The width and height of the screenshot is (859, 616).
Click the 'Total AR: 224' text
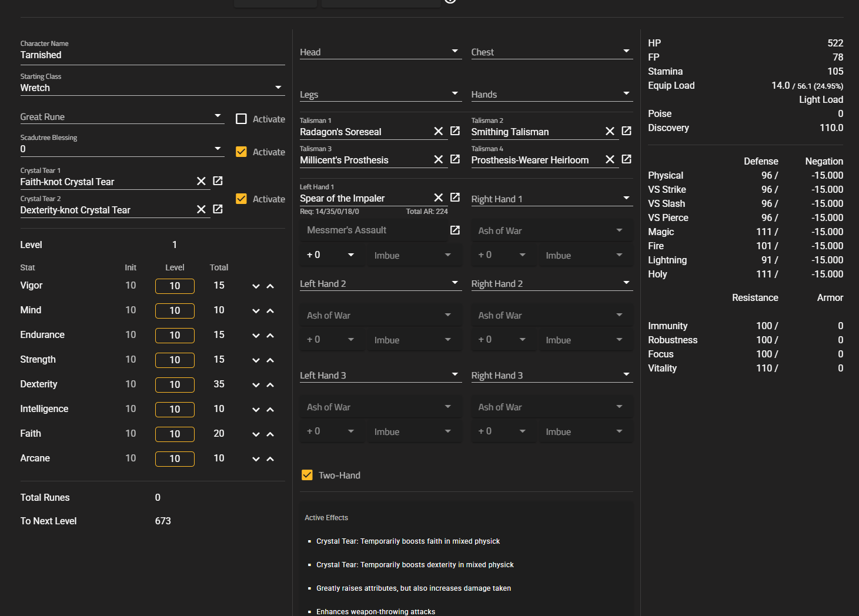(x=427, y=212)
